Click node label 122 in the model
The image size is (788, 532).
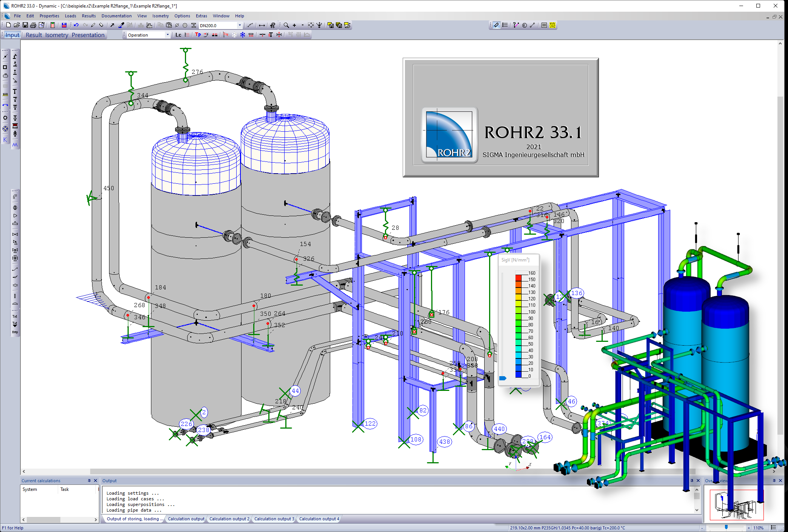(370, 424)
